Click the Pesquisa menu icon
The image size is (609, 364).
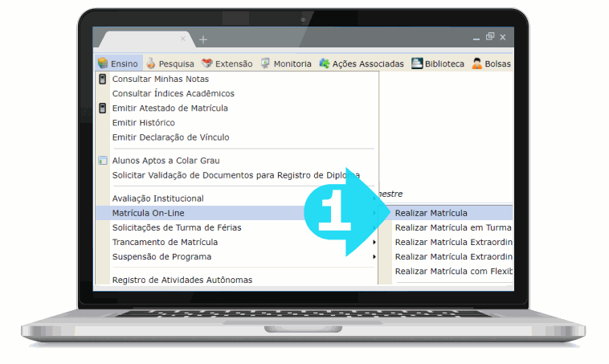(151, 63)
